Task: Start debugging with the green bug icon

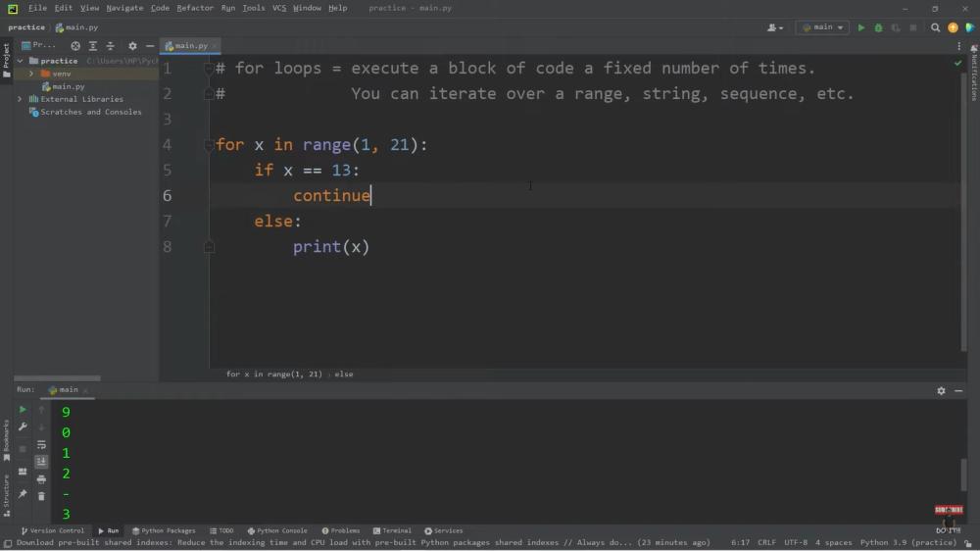Action: click(x=878, y=27)
